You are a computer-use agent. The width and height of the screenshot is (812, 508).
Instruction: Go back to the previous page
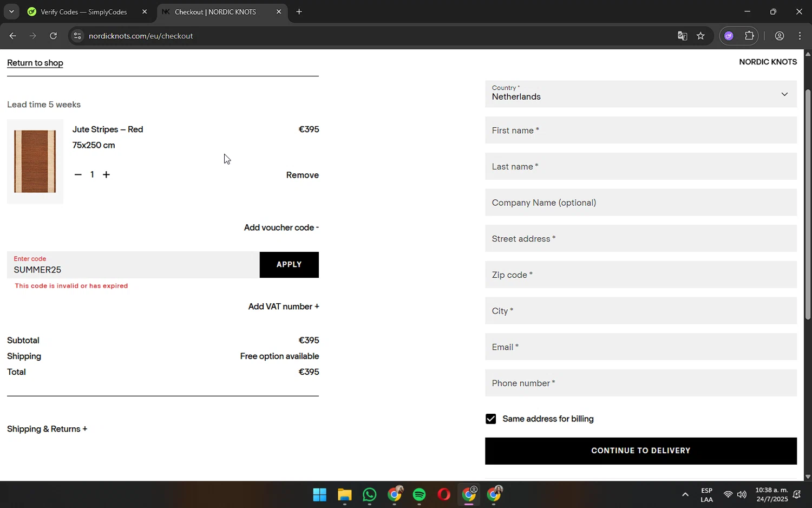(x=12, y=36)
